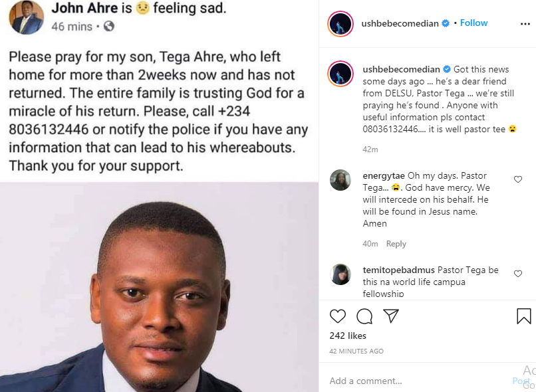
Task: Open temitopebadmus's profile picture
Action: click(x=340, y=274)
